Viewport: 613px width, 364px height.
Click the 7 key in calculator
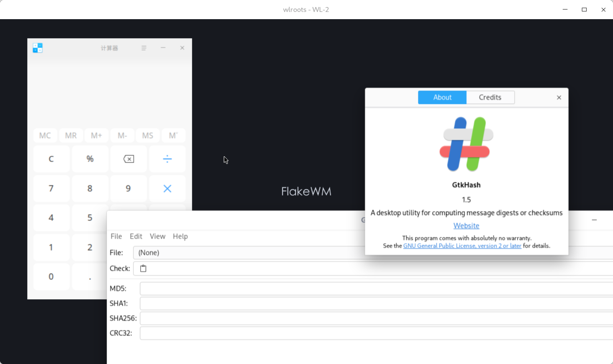tap(51, 188)
